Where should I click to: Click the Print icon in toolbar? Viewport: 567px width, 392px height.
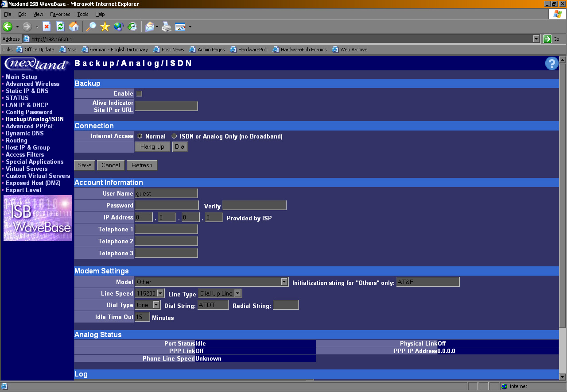tap(167, 27)
